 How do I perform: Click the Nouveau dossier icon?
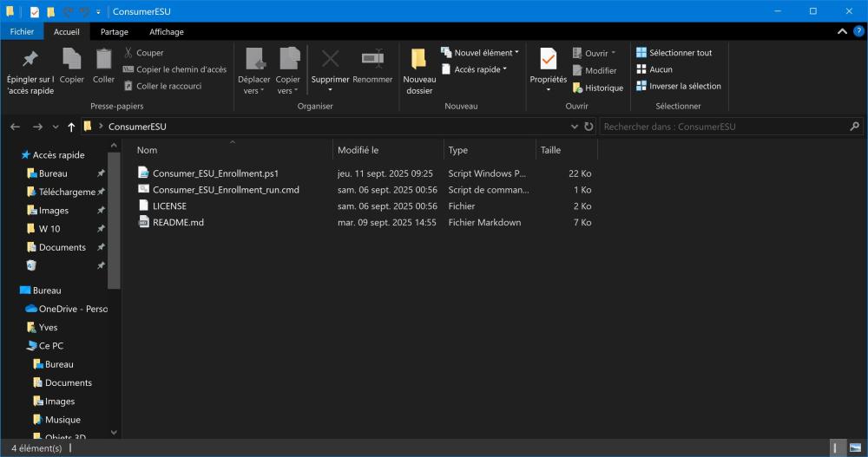419,61
